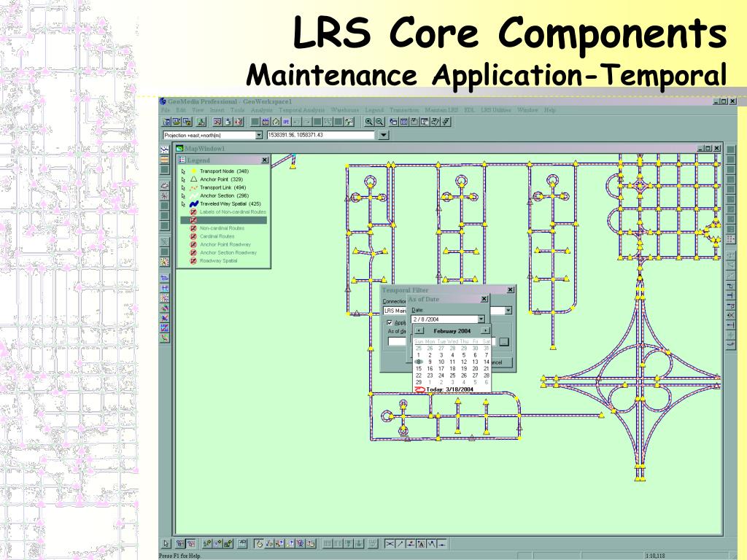Image resolution: width=747 pixels, height=560 pixels.
Task: Click the last icon in top toolbar
Action: [446, 122]
